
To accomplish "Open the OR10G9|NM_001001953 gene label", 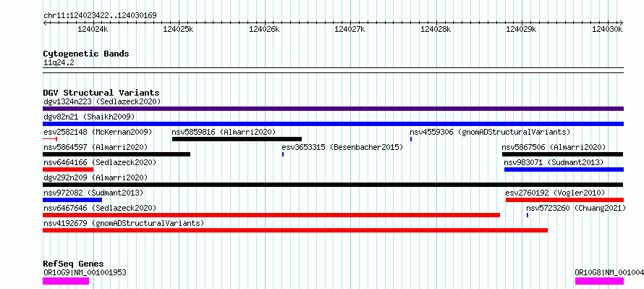I will [x=85, y=272].
